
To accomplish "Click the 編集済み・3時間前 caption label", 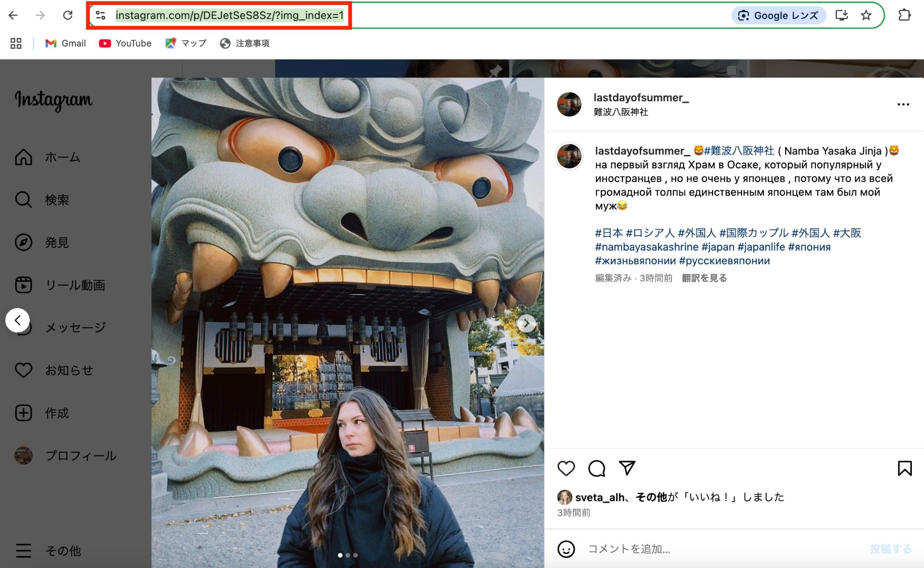I will point(634,278).
